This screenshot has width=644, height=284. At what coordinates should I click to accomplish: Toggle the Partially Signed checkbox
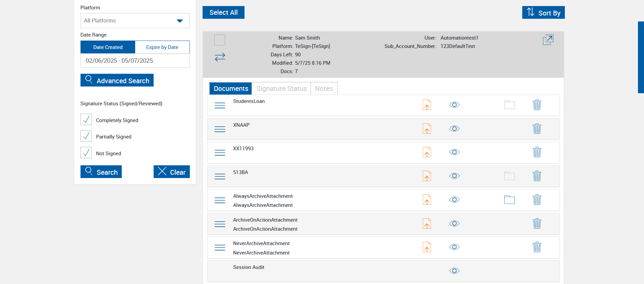point(86,136)
